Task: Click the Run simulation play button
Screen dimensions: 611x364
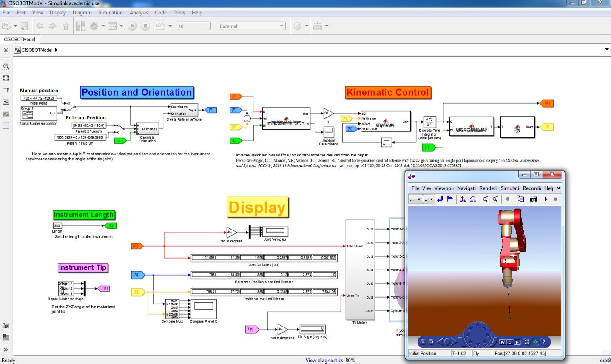Action: click(132, 26)
